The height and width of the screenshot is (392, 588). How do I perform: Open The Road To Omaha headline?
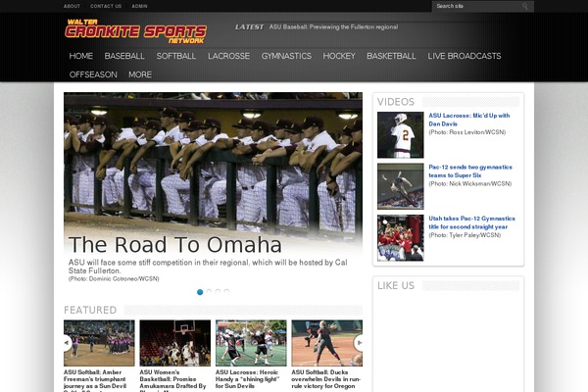(x=174, y=245)
